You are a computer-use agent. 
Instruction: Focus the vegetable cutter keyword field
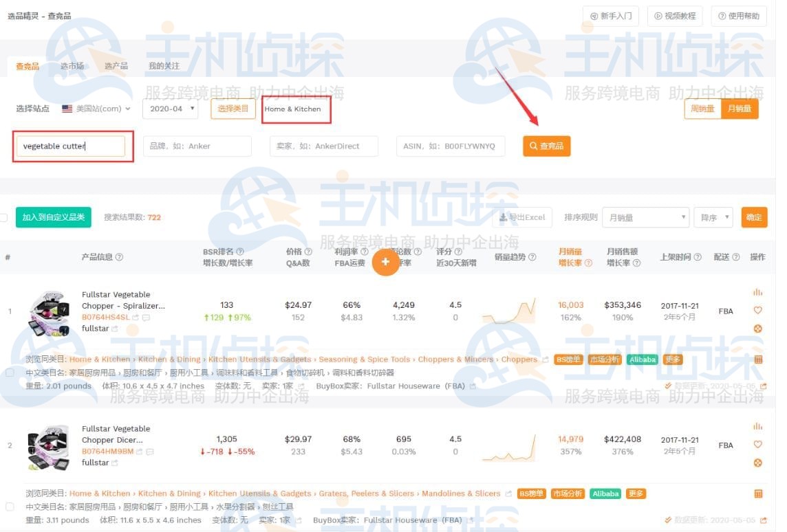click(71, 146)
